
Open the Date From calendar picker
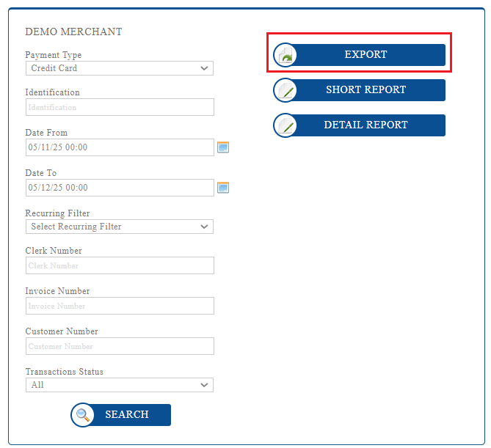point(223,147)
